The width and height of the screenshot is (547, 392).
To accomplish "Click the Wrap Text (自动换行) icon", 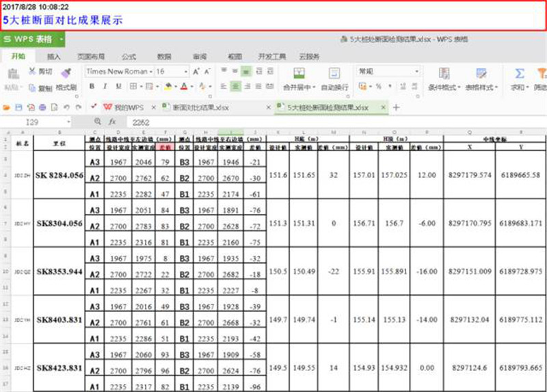I will pos(334,73).
